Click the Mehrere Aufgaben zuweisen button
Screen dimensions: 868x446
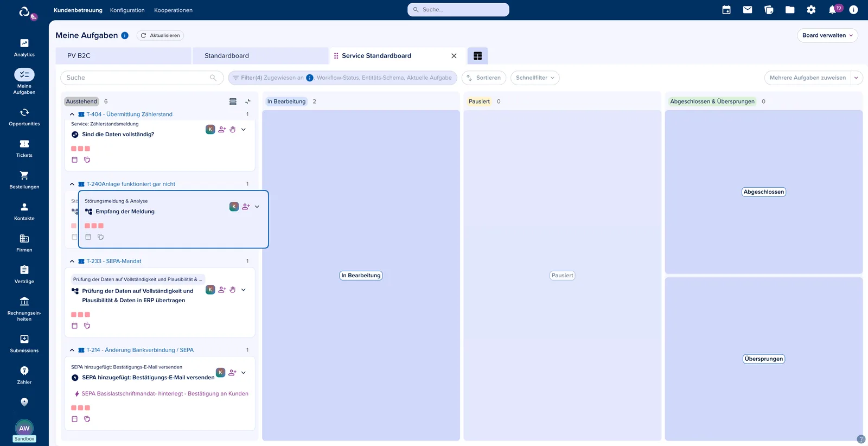pyautogui.click(x=807, y=78)
